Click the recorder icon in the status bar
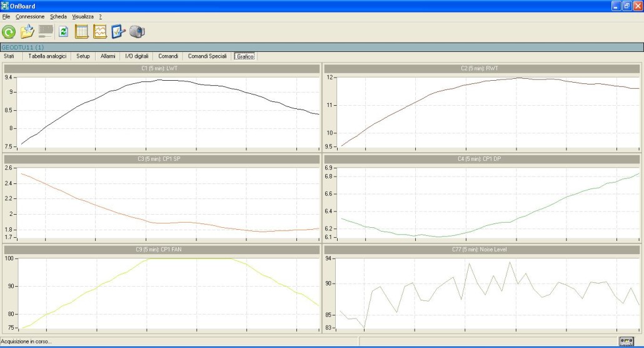The height and width of the screenshot is (348, 644). 626,341
